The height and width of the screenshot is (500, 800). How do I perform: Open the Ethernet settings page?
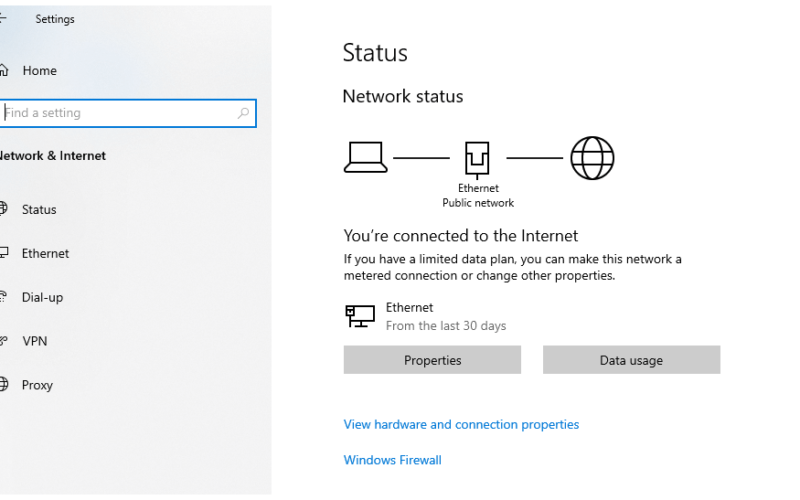click(45, 253)
